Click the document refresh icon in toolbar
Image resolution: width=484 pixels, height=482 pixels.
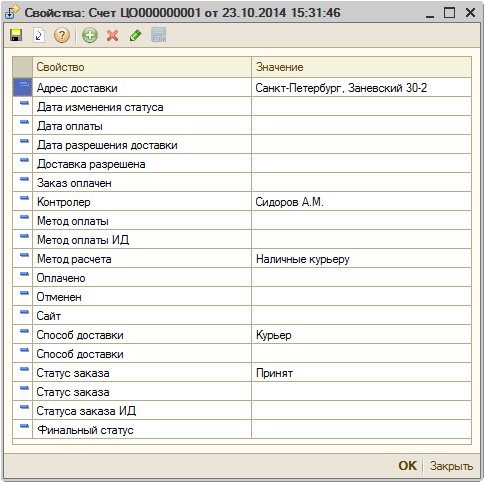click(39, 35)
